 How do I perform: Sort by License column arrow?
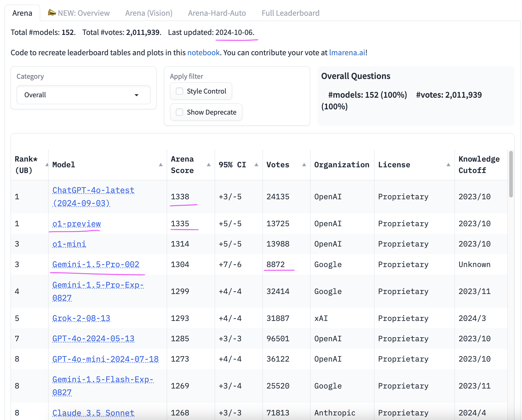click(448, 165)
